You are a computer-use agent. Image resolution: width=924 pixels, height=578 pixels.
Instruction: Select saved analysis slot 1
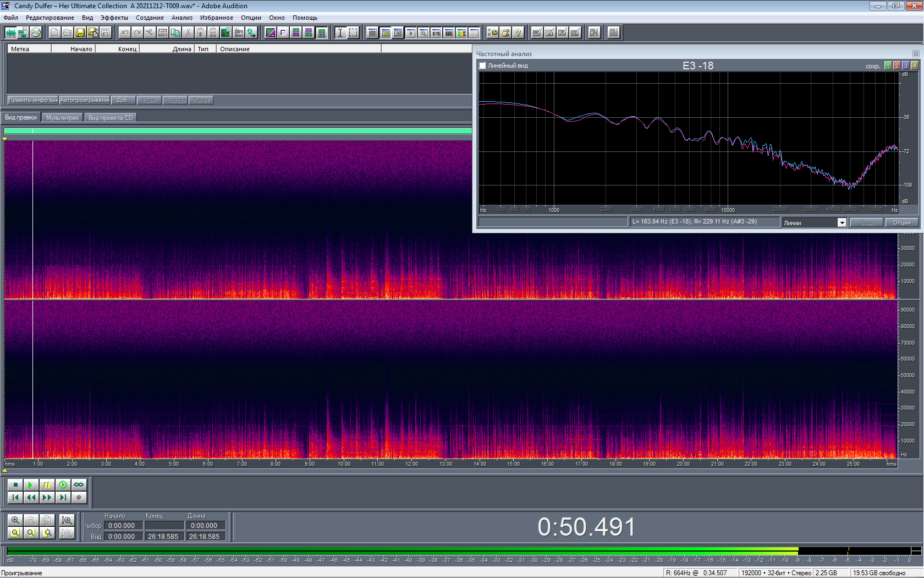click(x=888, y=66)
